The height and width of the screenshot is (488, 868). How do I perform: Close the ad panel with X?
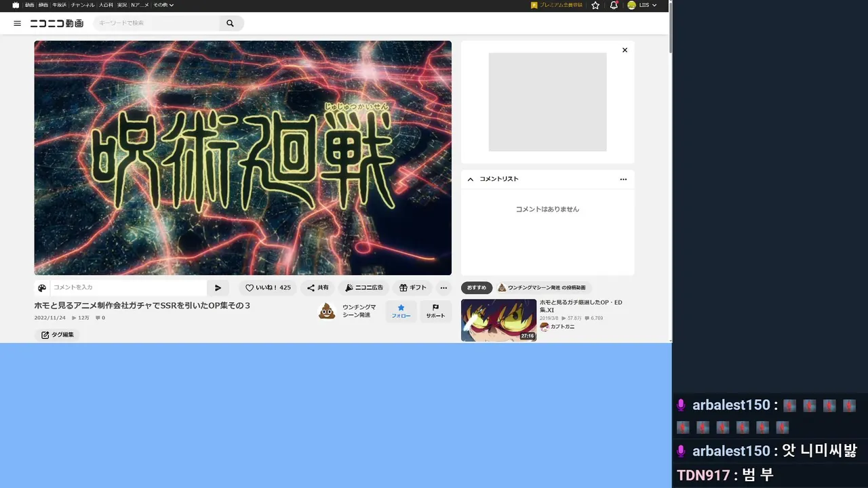625,50
